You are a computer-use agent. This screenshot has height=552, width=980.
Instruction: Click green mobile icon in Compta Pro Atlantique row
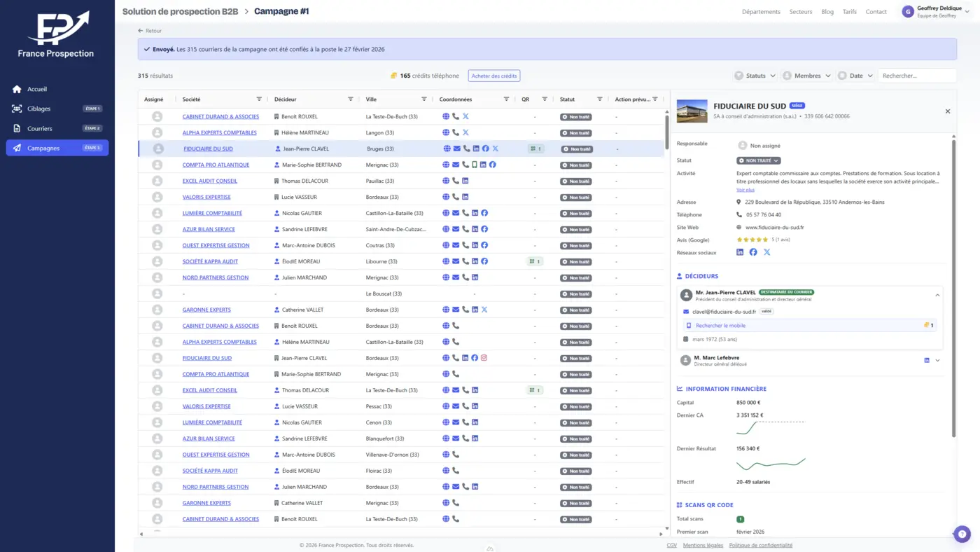click(x=475, y=165)
